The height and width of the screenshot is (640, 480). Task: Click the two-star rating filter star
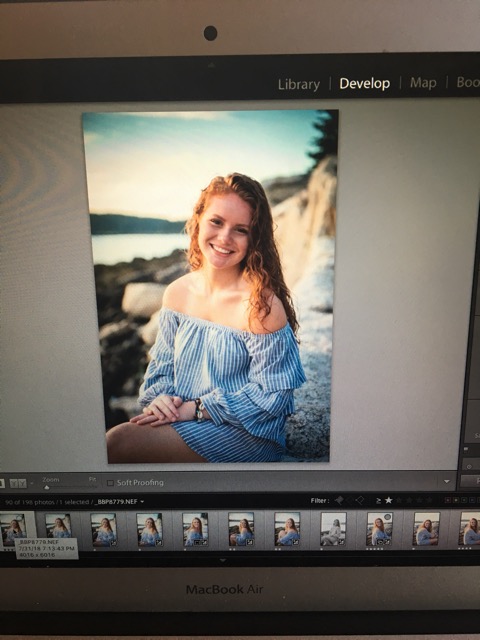399,500
